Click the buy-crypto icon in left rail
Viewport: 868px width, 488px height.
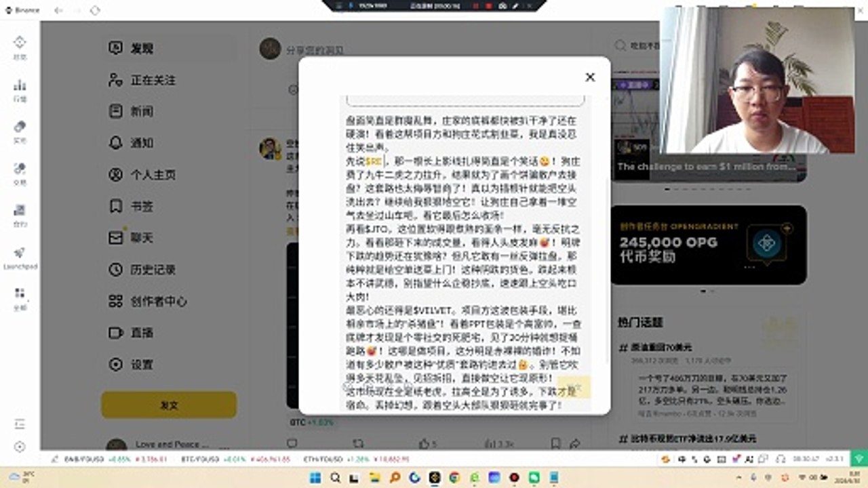[20, 126]
